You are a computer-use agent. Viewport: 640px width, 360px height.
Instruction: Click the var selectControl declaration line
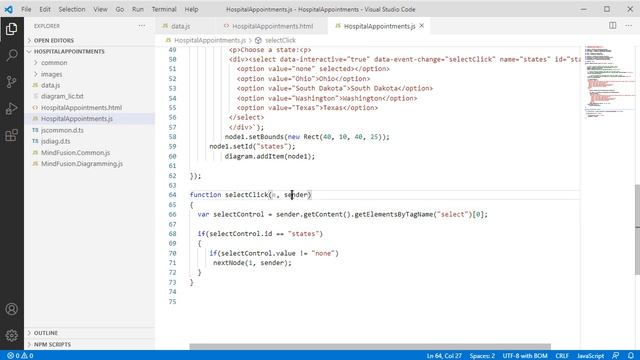click(x=342, y=214)
